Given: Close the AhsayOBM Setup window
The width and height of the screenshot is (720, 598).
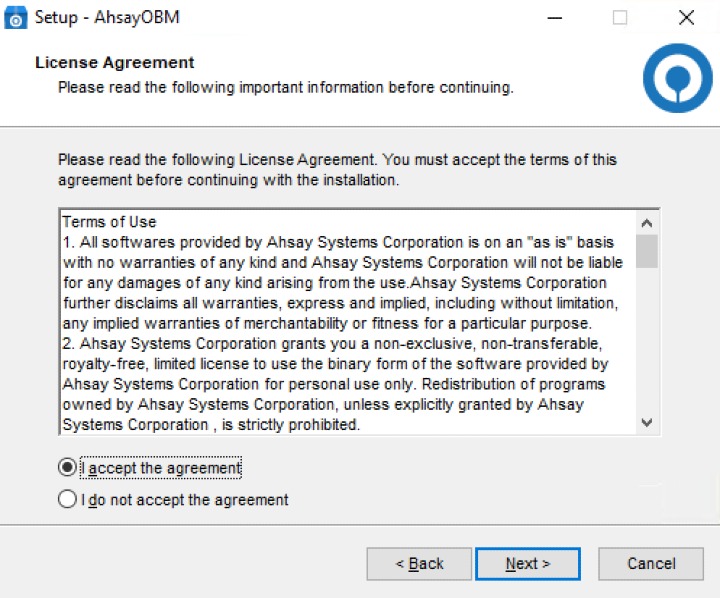Looking at the screenshot, I should coord(686,18).
